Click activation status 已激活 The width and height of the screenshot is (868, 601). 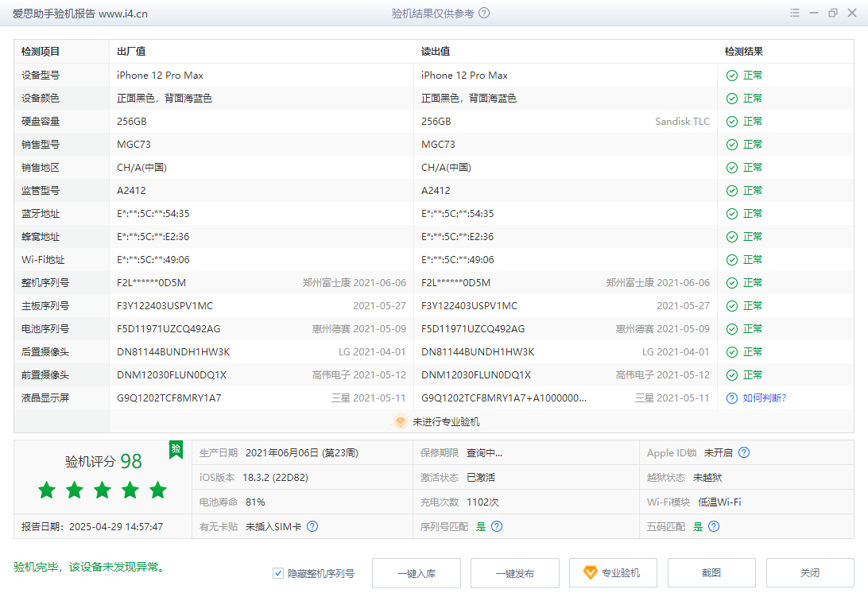coord(481,477)
